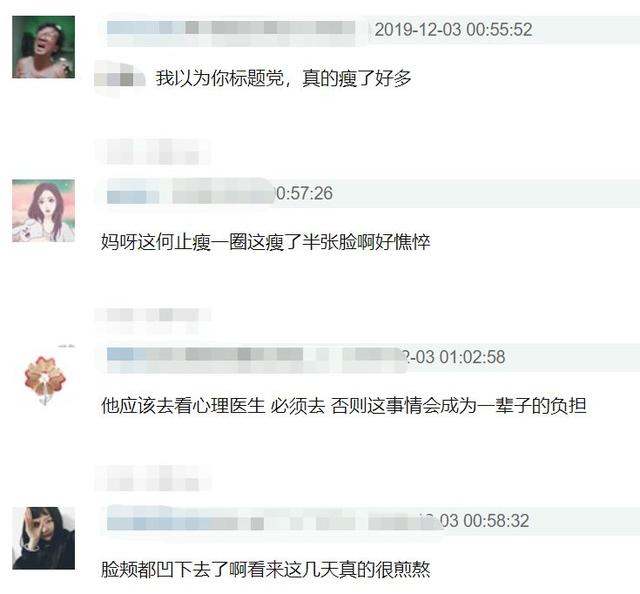Image resolution: width=640 pixels, height=594 pixels.
Task: Click blurred username beside 01:02:58 timestamp
Action: pyautogui.click(x=253, y=357)
